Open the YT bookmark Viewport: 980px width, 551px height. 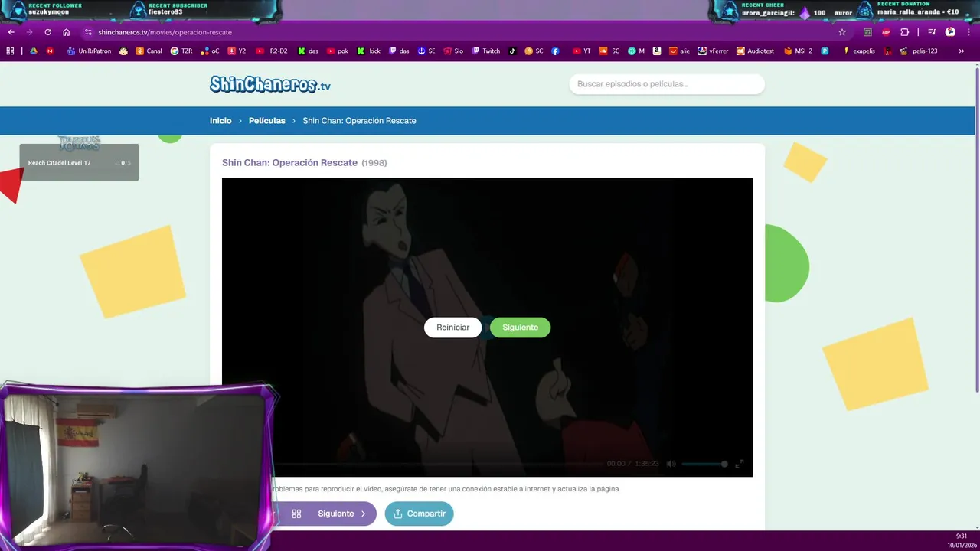click(582, 51)
